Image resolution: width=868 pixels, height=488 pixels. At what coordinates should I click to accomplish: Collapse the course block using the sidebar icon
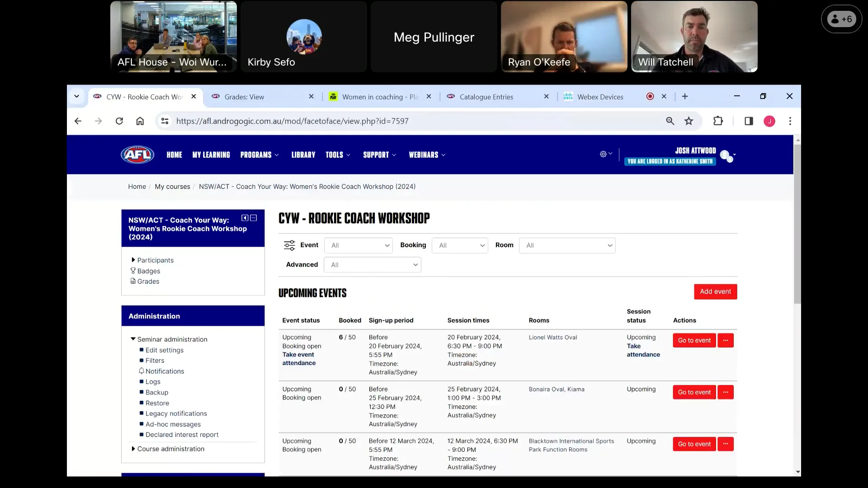pos(254,218)
